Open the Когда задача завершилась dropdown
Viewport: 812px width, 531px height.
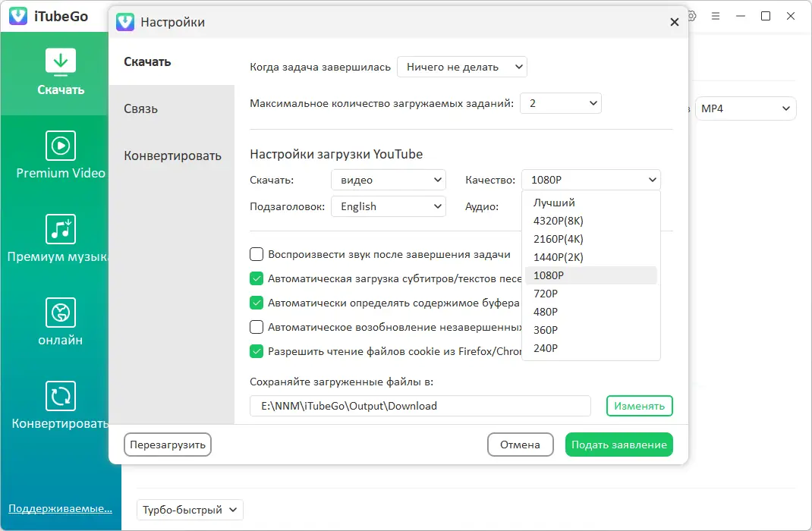pyautogui.click(x=461, y=67)
